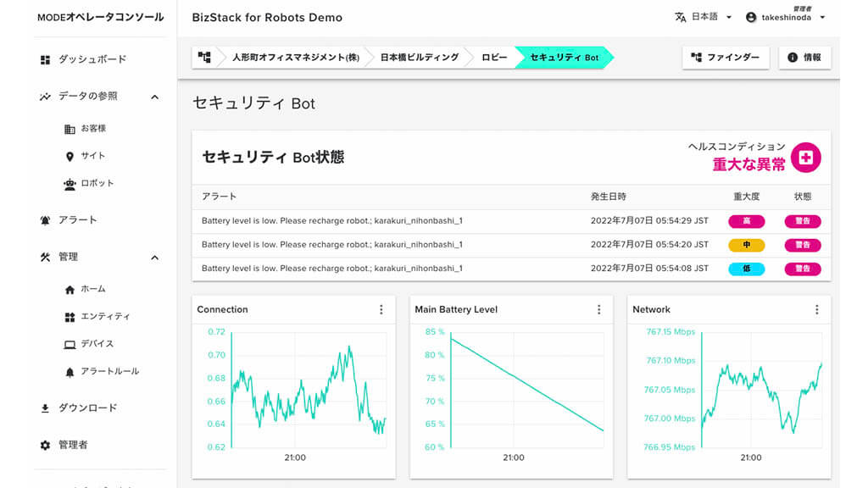Open アラートルール in sidebar
Viewport: 868px width, 488px height.
click(x=109, y=371)
